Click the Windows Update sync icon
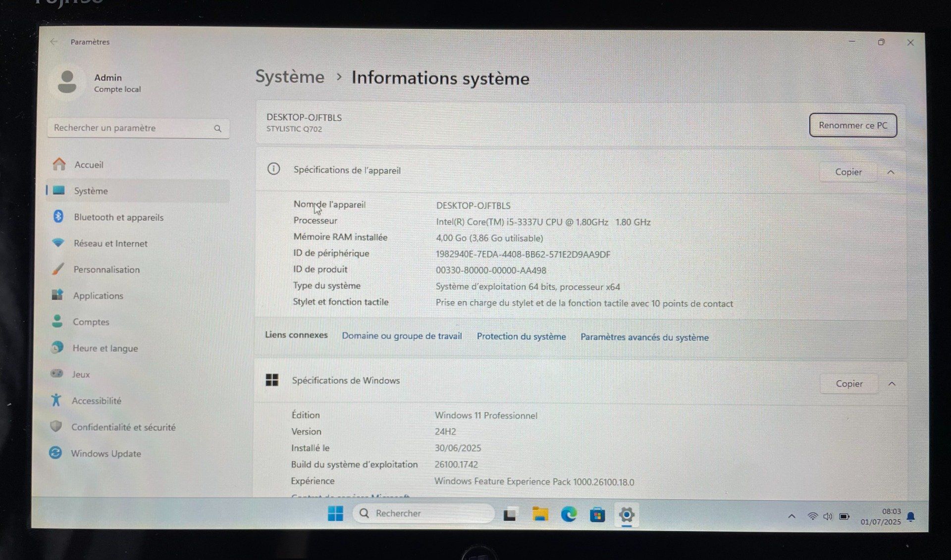 point(55,453)
